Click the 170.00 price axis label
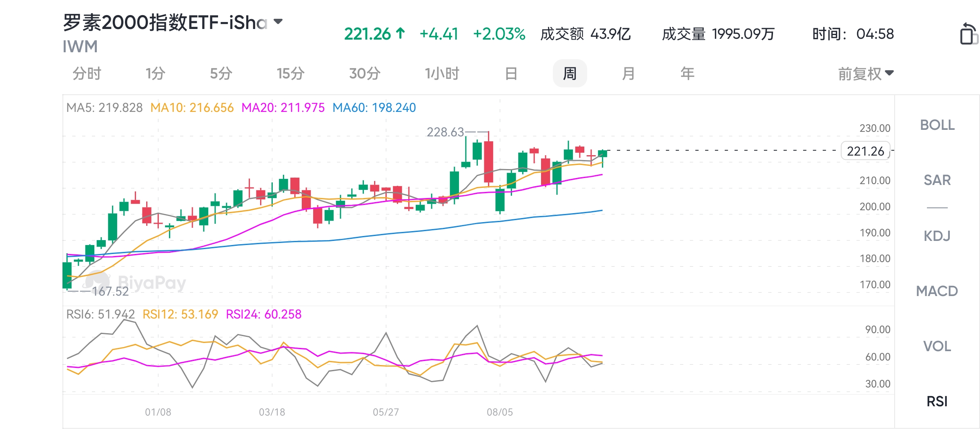This screenshot has height=441, width=980. (x=875, y=285)
